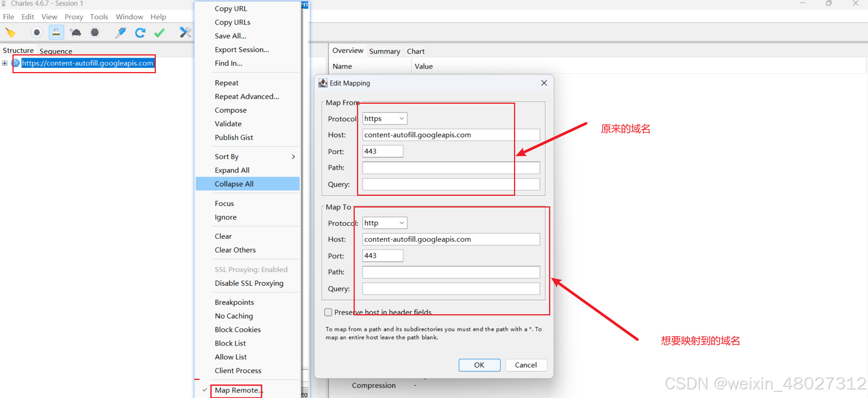Image resolution: width=868 pixels, height=398 pixels.
Task: Open the Tools menu
Action: coord(99,17)
